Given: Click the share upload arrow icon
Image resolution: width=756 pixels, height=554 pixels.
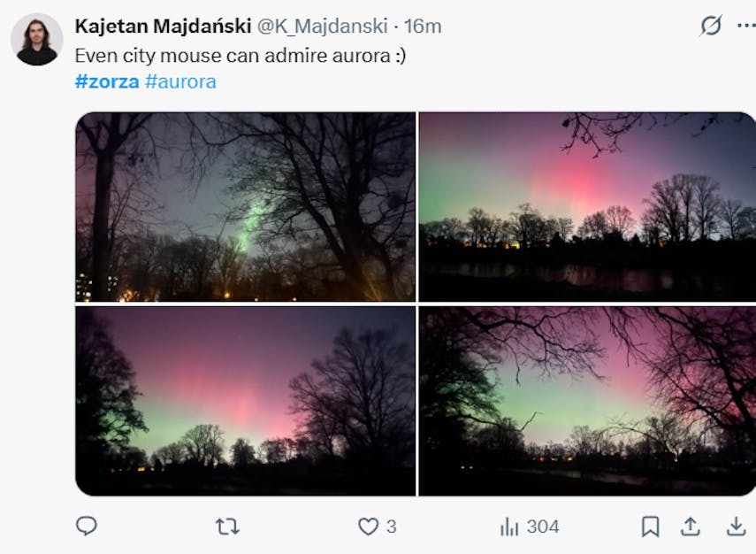Looking at the screenshot, I should coord(691,527).
